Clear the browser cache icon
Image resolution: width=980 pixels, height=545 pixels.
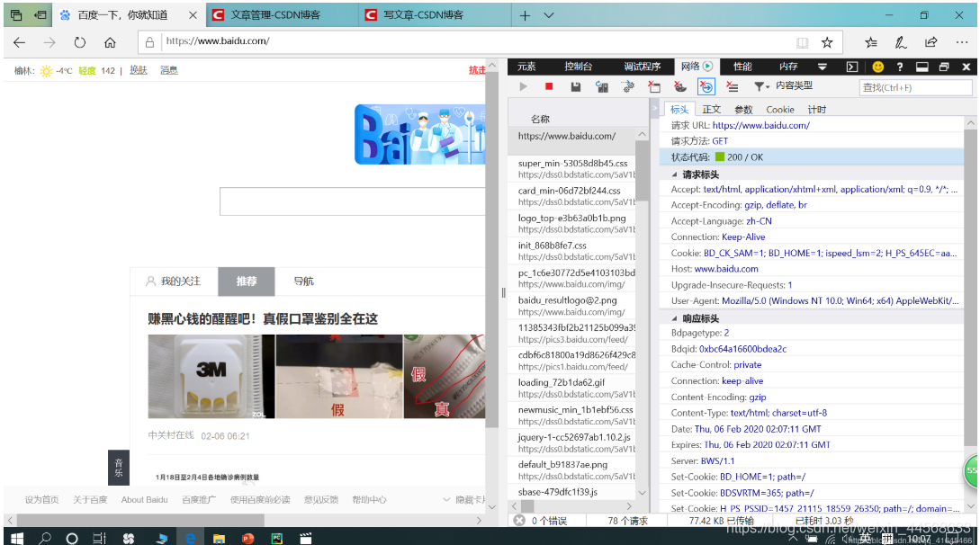[x=654, y=86]
